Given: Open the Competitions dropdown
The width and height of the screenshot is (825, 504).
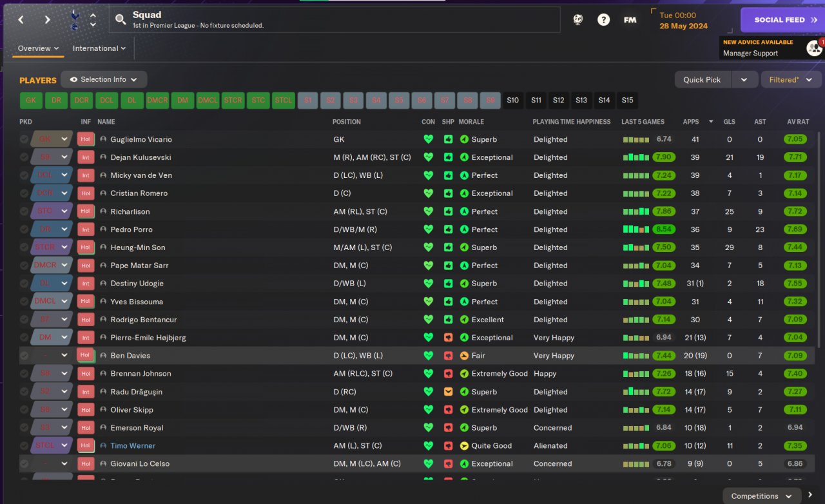Looking at the screenshot, I should coord(761,496).
